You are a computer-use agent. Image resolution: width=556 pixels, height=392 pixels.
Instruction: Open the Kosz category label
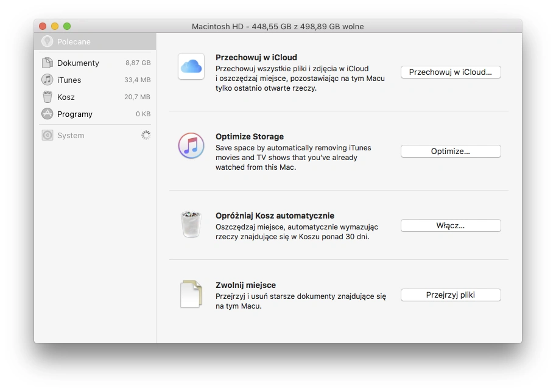(x=66, y=97)
